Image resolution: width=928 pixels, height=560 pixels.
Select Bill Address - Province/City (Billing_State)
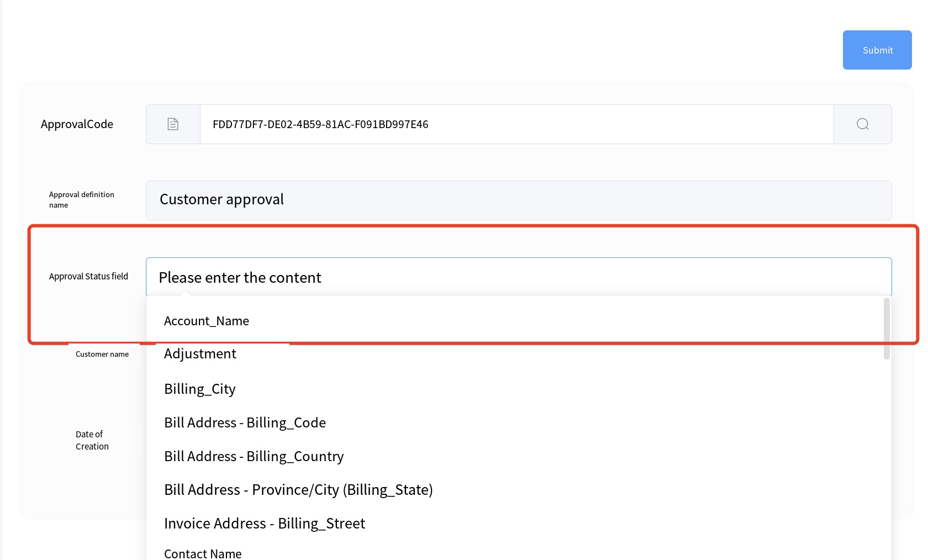tap(298, 490)
